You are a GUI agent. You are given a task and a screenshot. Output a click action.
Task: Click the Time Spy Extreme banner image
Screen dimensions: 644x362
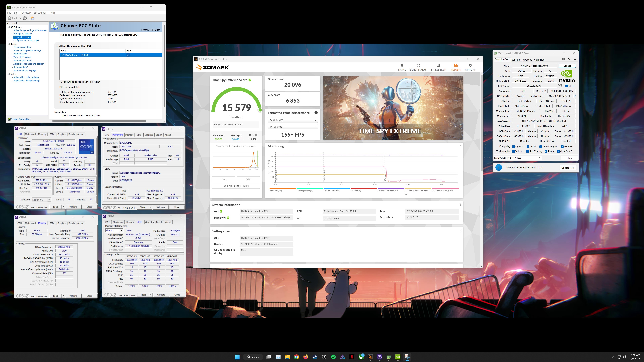(x=393, y=108)
